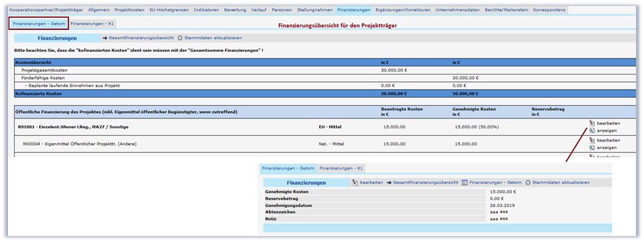Click the pencil edit icon in the R91001 row
The width and height of the screenshot is (644, 242).
click(592, 123)
